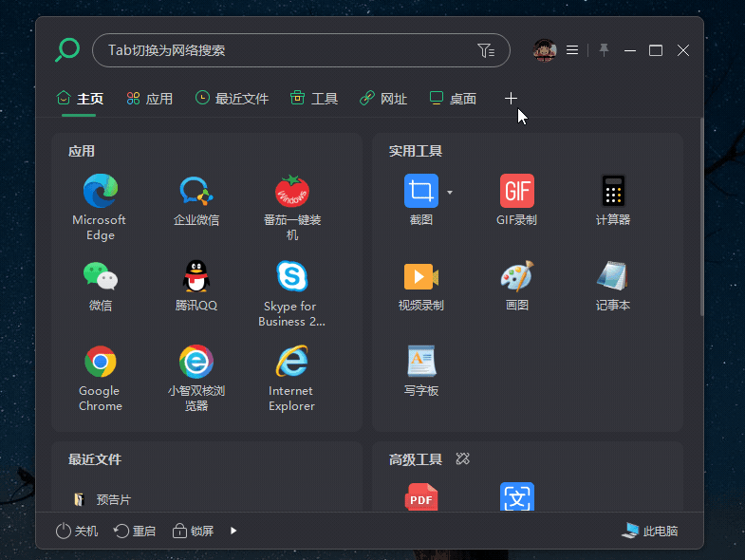Go to the 网址 tab
This screenshot has height=560, width=745.
(383, 99)
